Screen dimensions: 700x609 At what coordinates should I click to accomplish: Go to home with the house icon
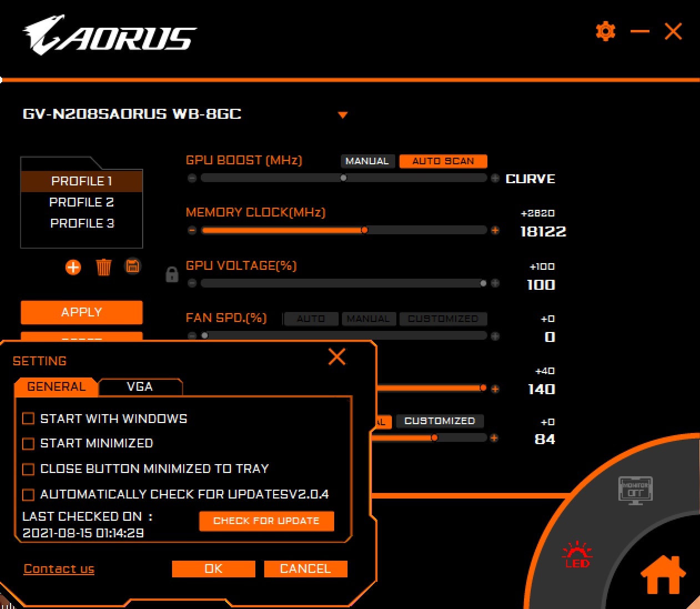coord(662,575)
